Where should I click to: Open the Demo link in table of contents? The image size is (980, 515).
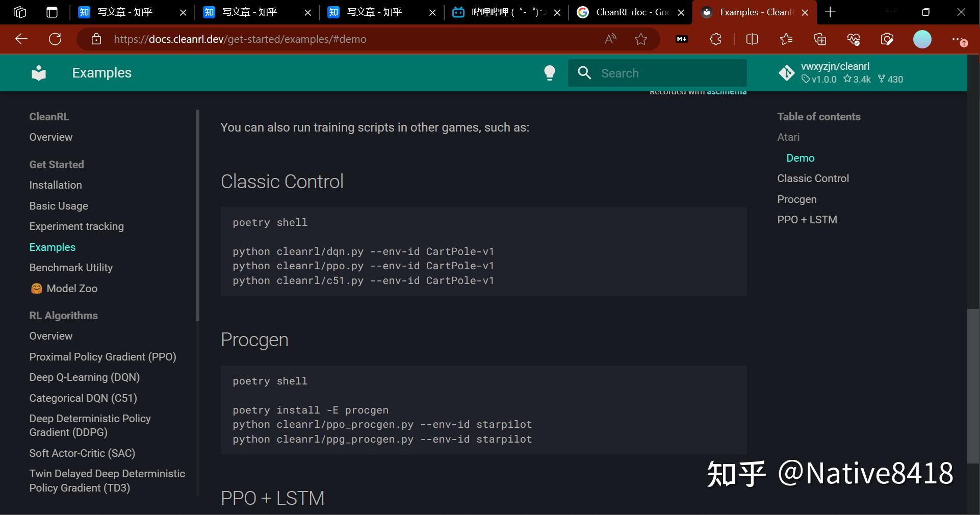click(x=800, y=158)
